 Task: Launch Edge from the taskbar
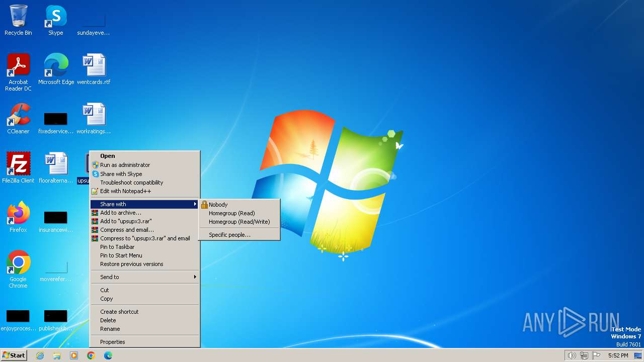coord(108,355)
